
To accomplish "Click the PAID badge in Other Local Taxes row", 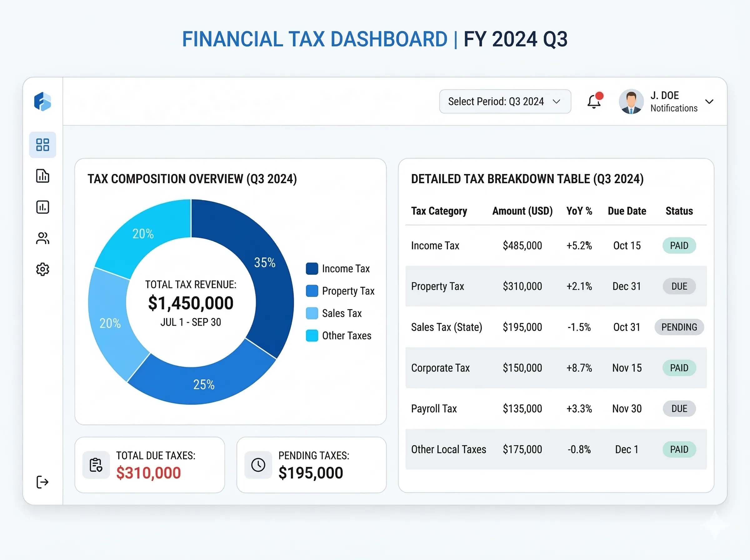I will 679,449.
